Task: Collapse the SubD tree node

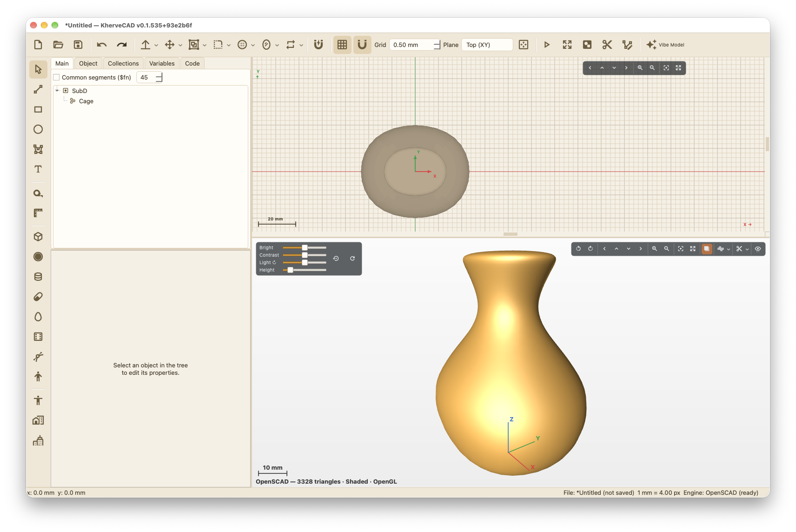Action: tap(57, 91)
